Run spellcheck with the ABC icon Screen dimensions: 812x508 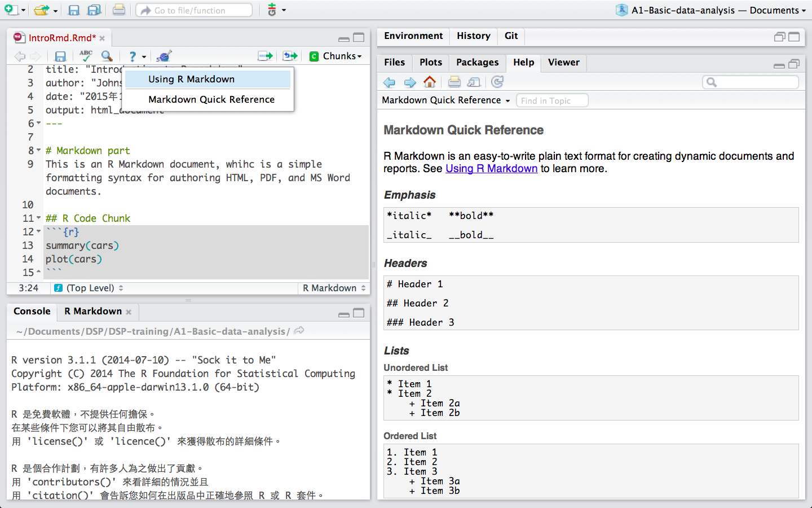[x=85, y=55]
